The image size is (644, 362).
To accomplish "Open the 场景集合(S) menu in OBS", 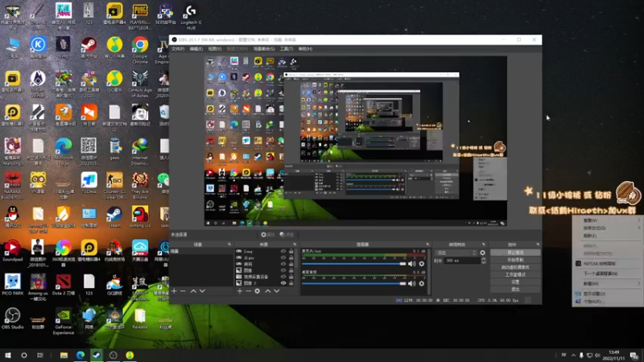I will 264,49.
